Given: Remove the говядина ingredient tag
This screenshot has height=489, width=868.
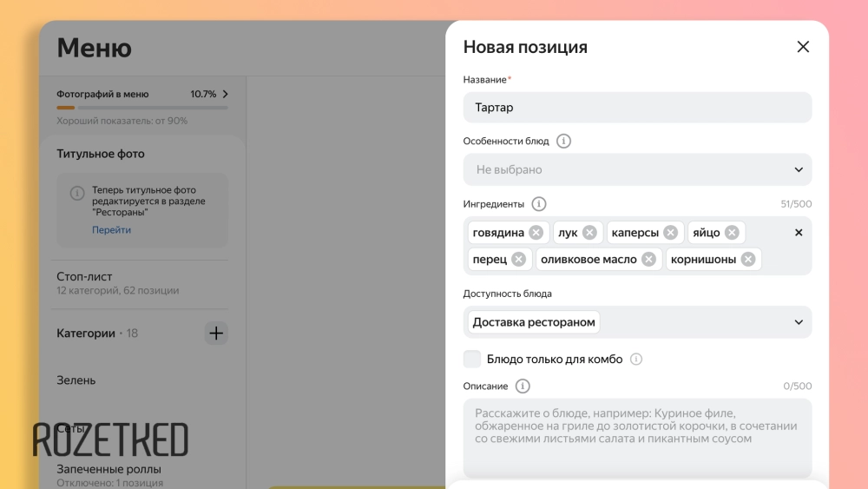Looking at the screenshot, I should [536, 233].
